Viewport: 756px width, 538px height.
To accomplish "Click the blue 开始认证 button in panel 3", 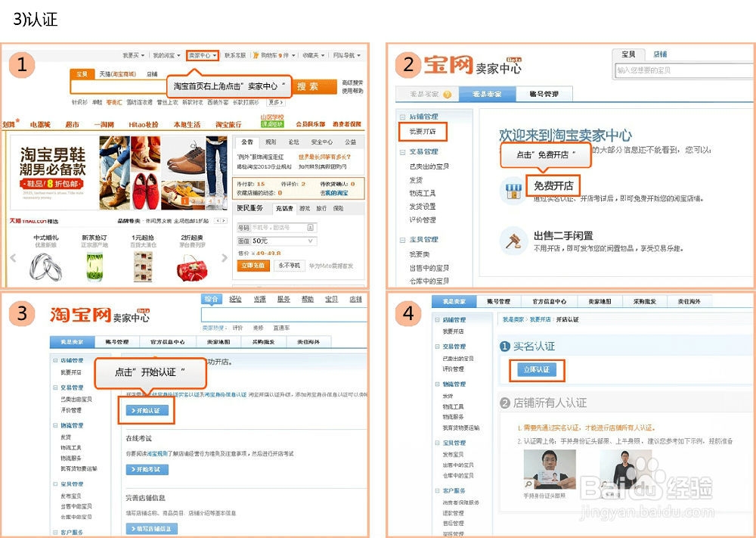I will point(147,411).
